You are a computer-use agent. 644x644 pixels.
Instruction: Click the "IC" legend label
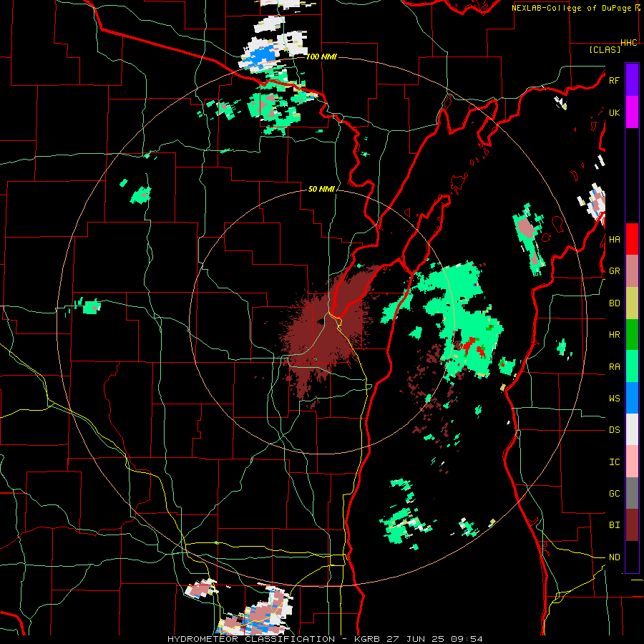point(614,462)
